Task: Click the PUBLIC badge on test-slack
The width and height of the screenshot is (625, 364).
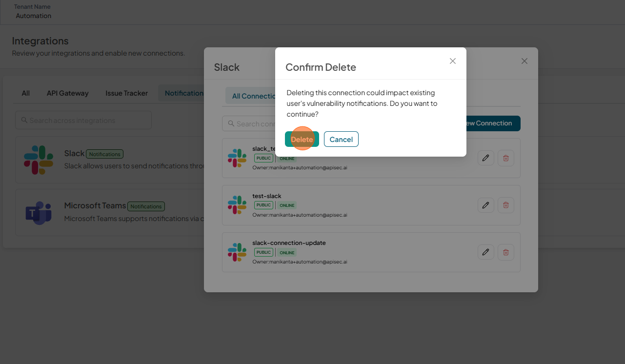Action: tap(263, 205)
